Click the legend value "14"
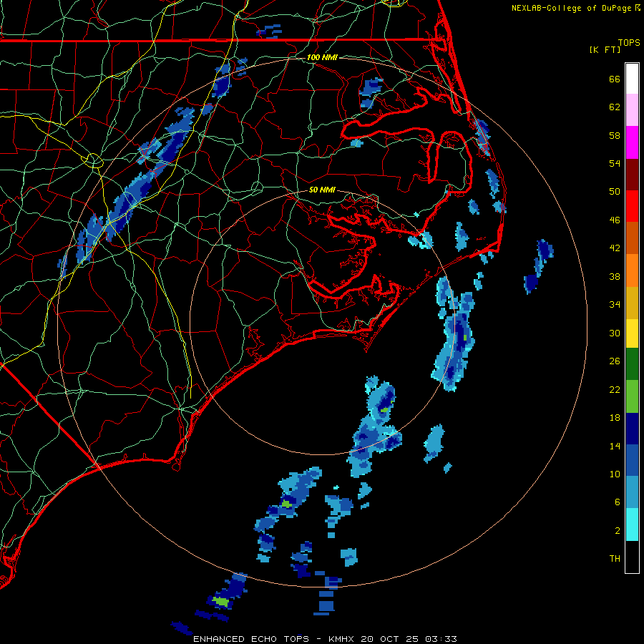 [x=615, y=446]
